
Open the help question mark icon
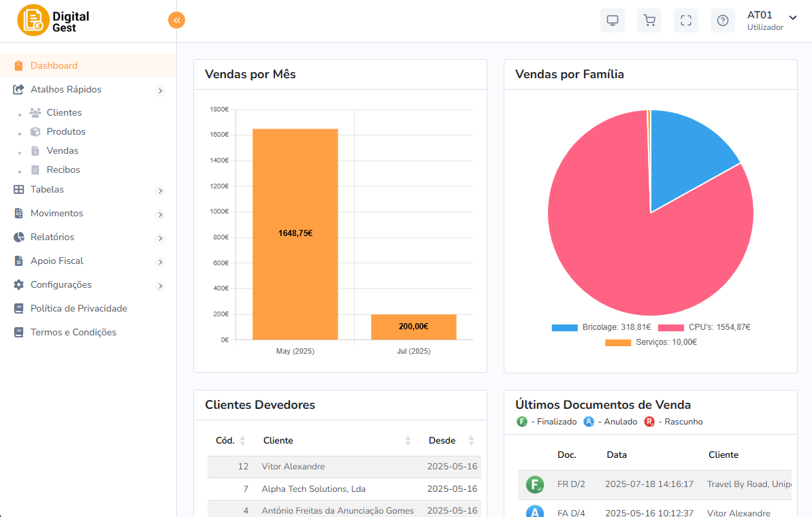pyautogui.click(x=722, y=20)
